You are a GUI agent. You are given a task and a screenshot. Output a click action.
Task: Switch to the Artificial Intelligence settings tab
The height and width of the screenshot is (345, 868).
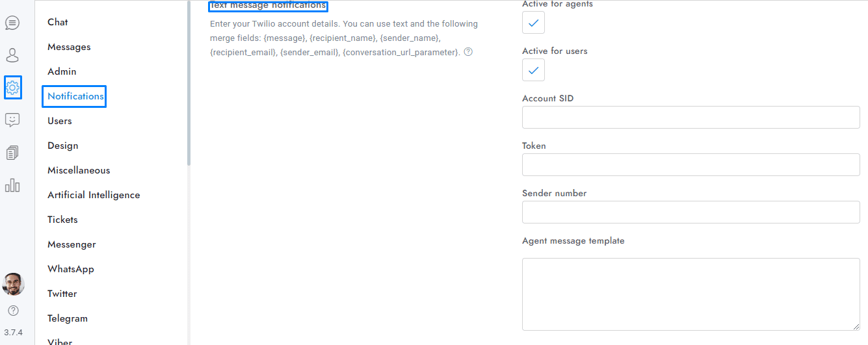(94, 195)
